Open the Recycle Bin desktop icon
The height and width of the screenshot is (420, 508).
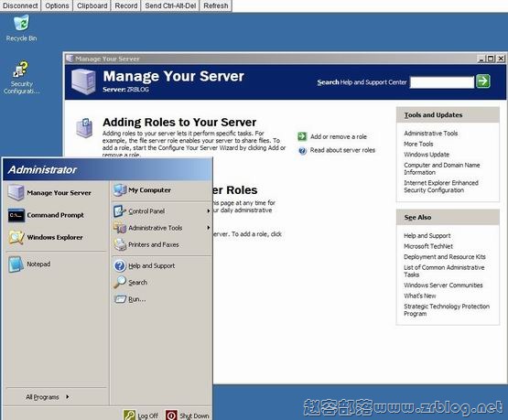pyautogui.click(x=21, y=24)
